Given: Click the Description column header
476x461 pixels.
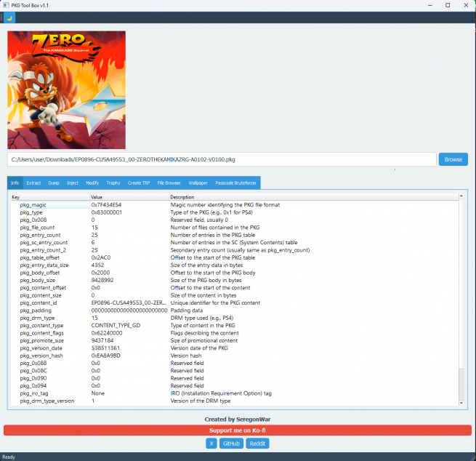Looking at the screenshot, I should (x=314, y=197).
